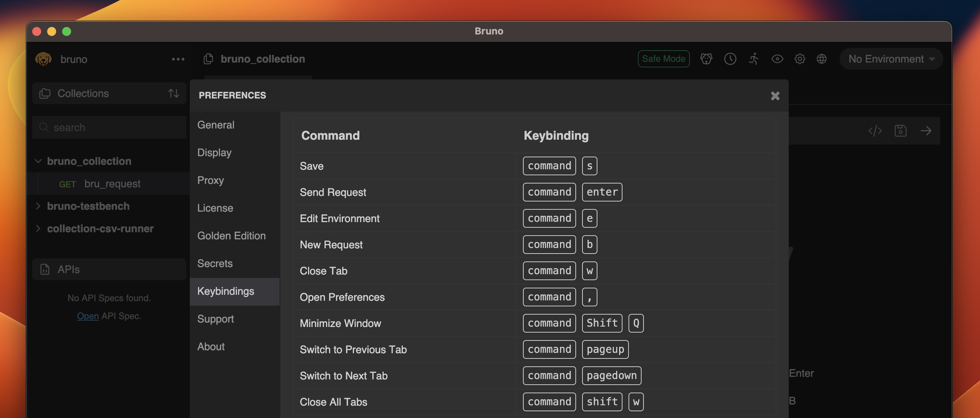Open settings with the gear icon
The image size is (980, 418).
coord(800,59)
